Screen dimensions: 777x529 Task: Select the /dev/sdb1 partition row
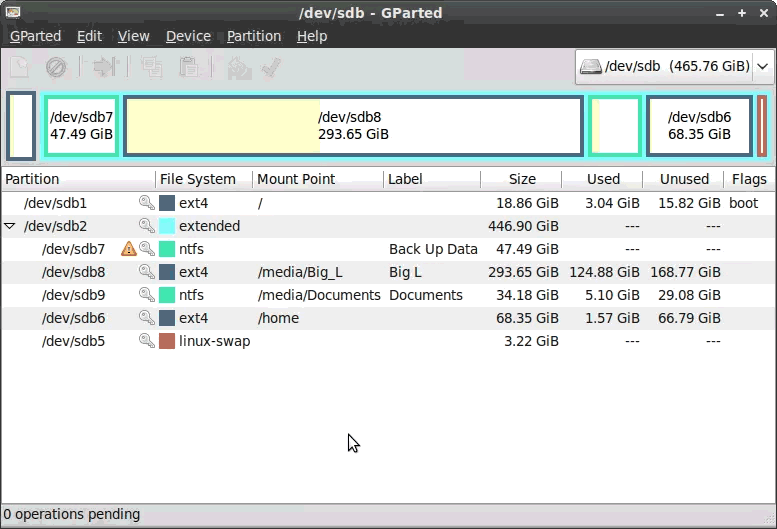(388, 203)
